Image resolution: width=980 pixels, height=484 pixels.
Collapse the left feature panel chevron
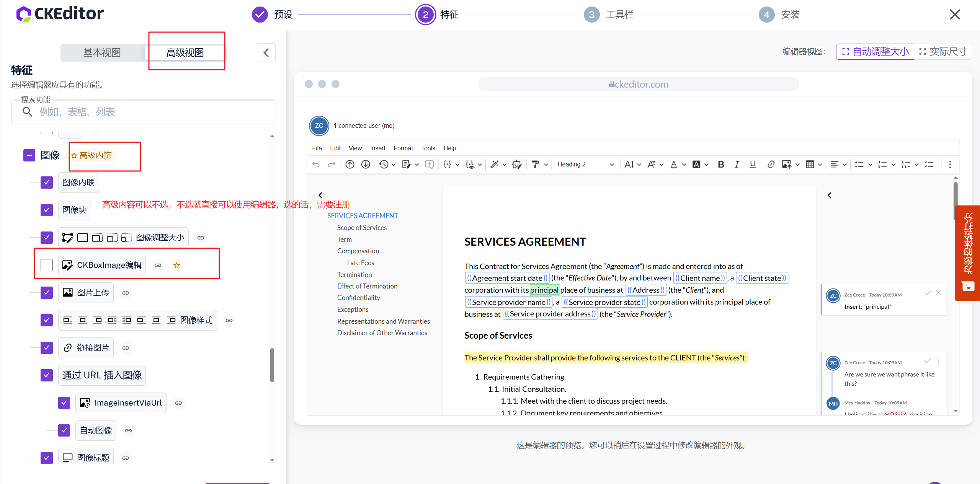point(266,52)
